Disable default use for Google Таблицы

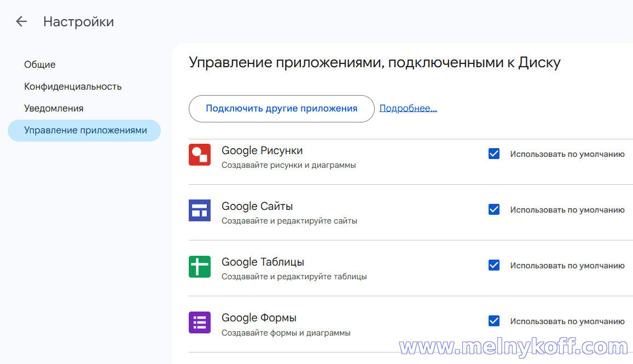coord(494,266)
